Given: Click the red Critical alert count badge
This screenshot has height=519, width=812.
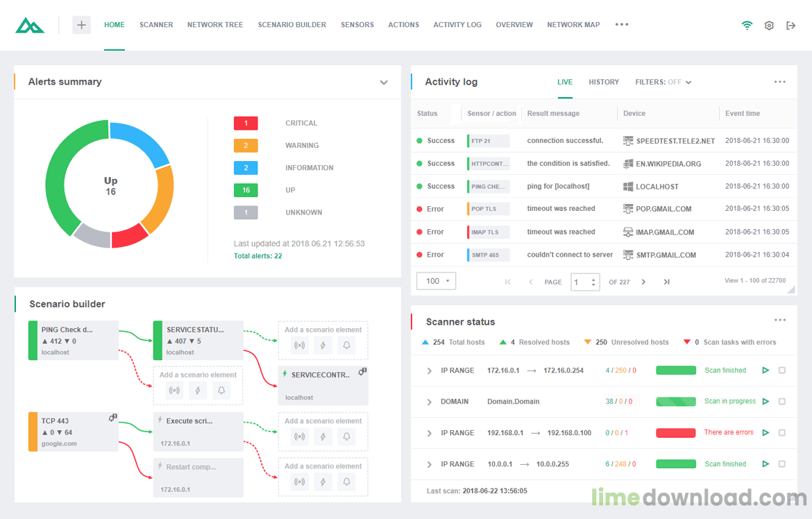Looking at the screenshot, I should (x=246, y=124).
